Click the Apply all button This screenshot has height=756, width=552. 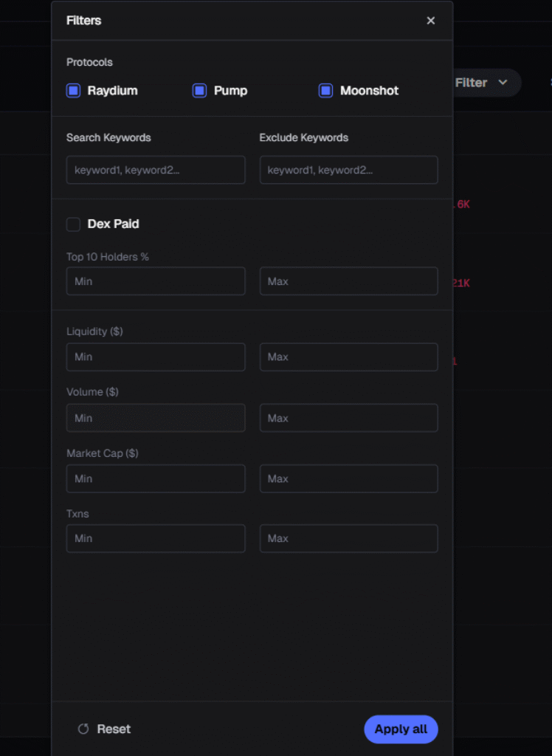401,729
